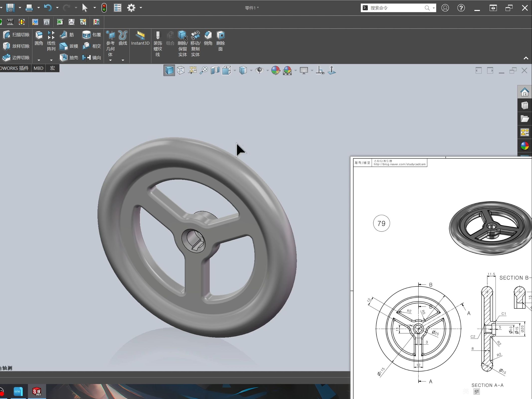
Task: Click the Save icon in the top toolbar
Action: 10,8
